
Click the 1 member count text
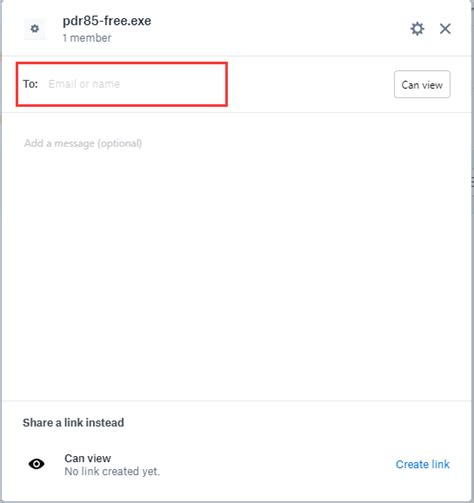pos(87,38)
